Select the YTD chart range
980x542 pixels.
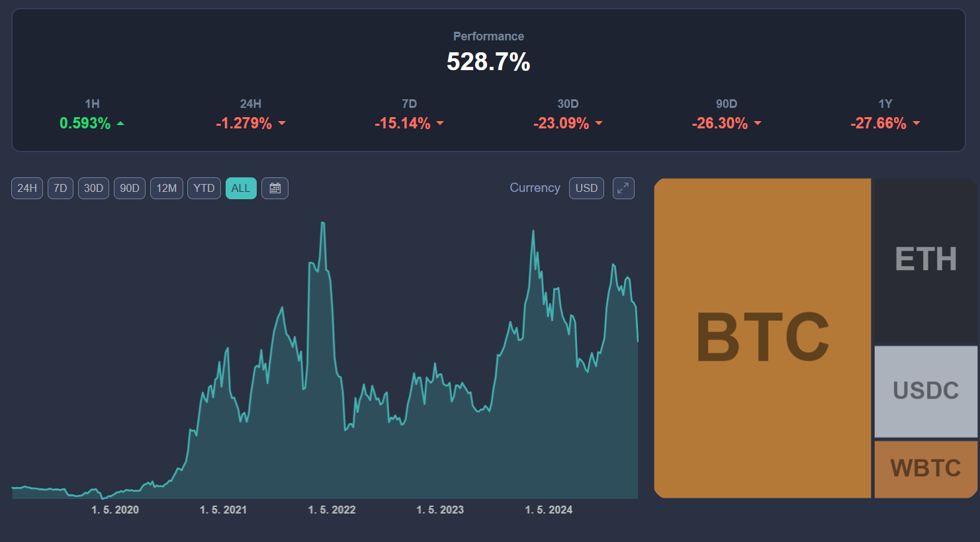(x=204, y=189)
